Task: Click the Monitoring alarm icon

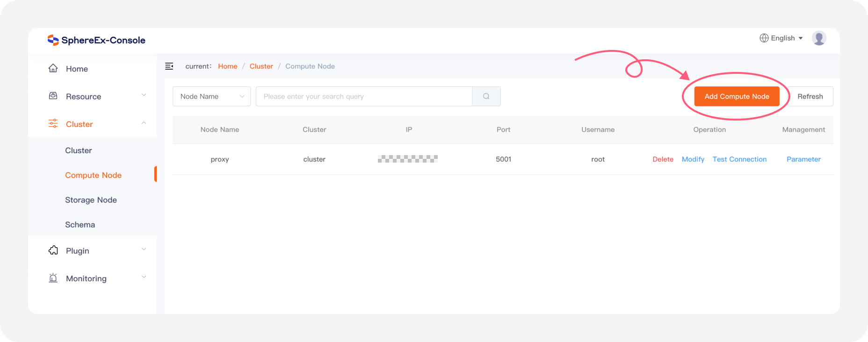Action: coord(53,278)
